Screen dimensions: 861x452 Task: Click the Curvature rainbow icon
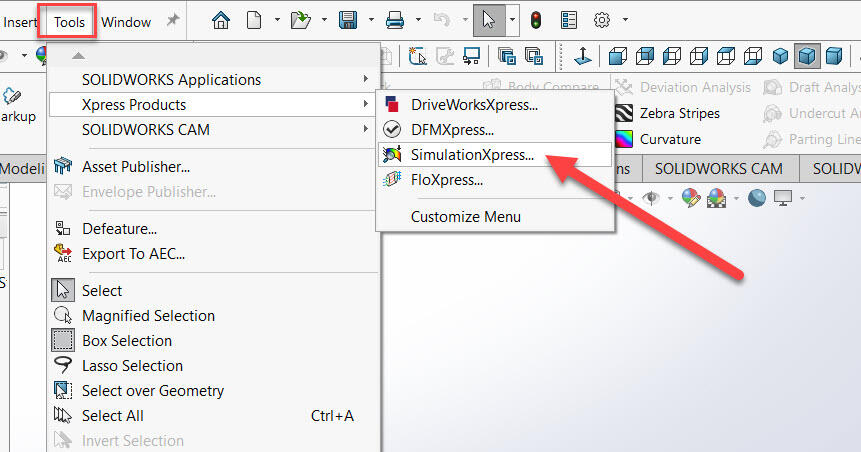pos(624,139)
